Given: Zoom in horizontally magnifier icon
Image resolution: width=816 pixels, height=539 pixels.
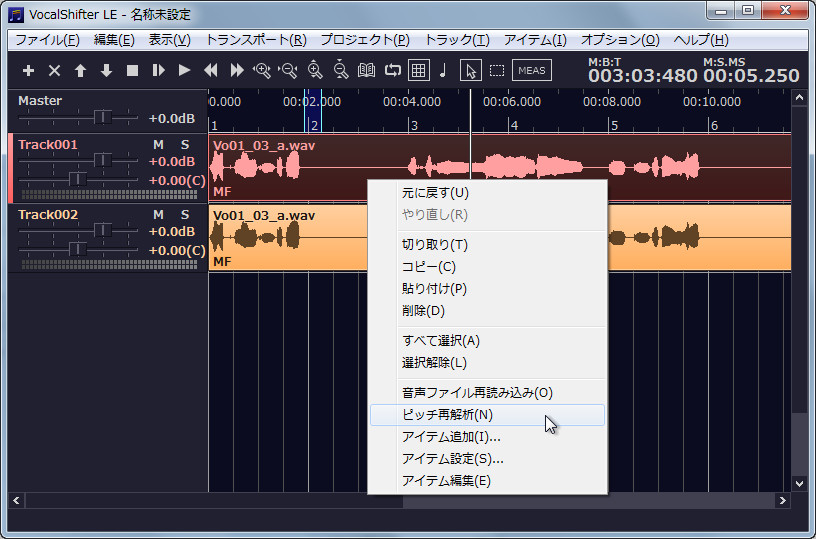Looking at the screenshot, I should 262,70.
